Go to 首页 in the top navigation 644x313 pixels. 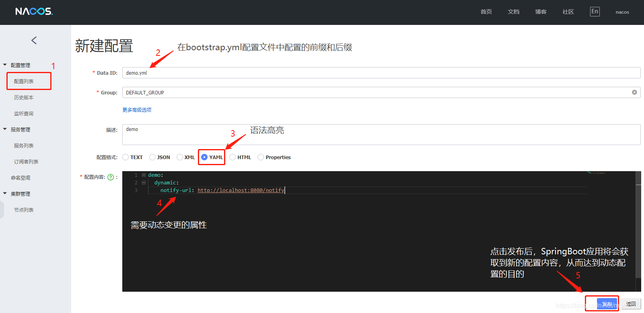(x=486, y=12)
